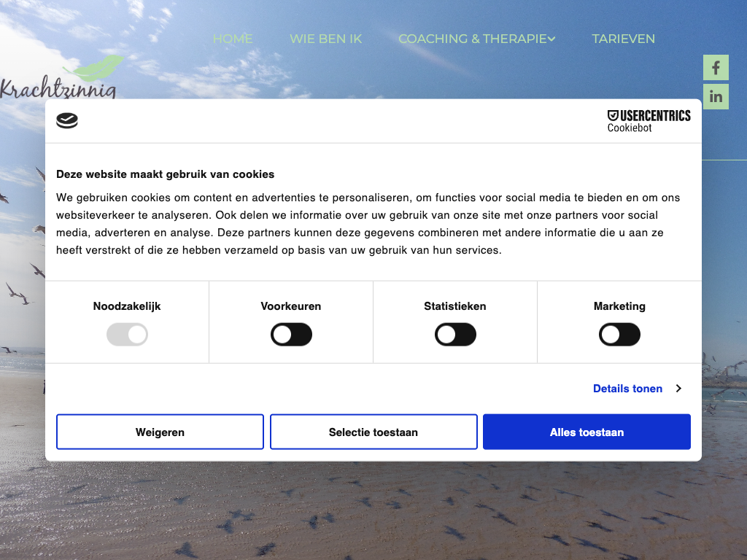Screen dimensions: 747x560
Task: Go to the HOME menu item
Action: [x=233, y=39]
